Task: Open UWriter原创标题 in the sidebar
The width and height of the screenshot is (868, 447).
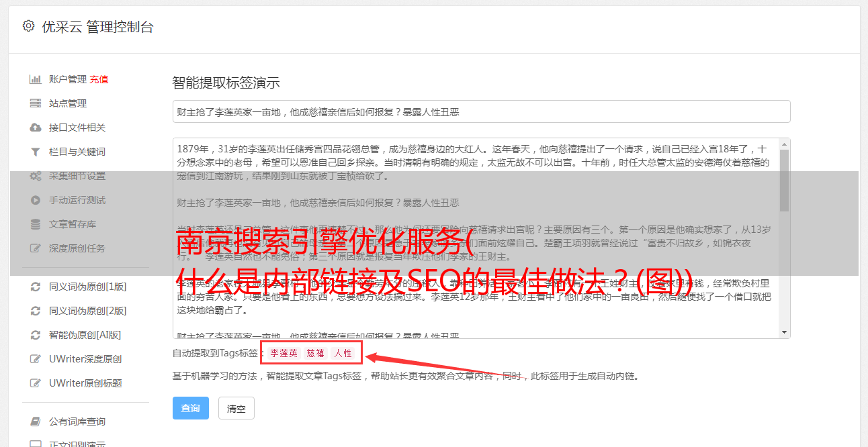Action: pyautogui.click(x=85, y=383)
